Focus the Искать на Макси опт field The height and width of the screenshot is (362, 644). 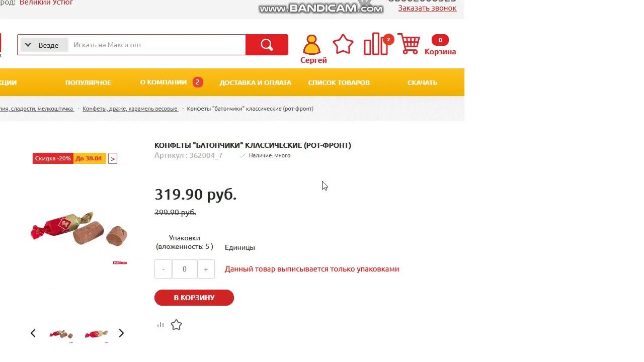pyautogui.click(x=157, y=45)
